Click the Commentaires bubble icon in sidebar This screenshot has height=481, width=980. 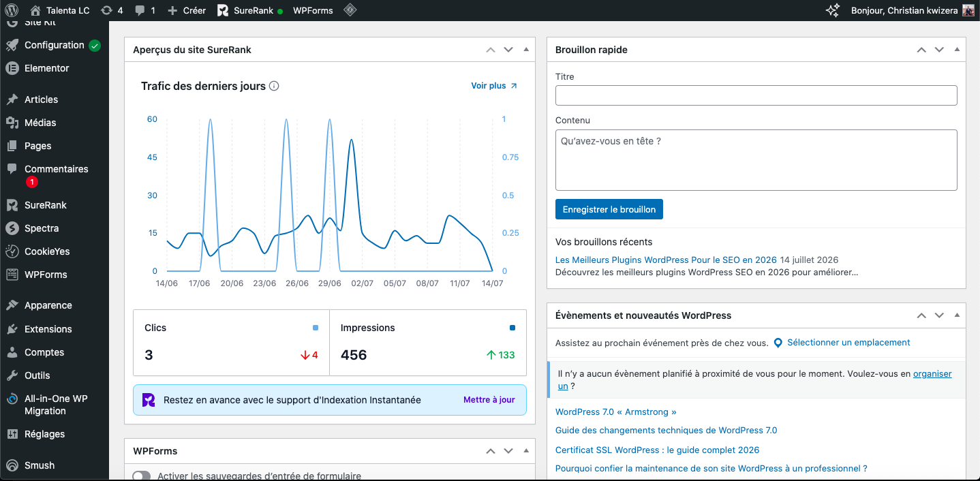12,169
